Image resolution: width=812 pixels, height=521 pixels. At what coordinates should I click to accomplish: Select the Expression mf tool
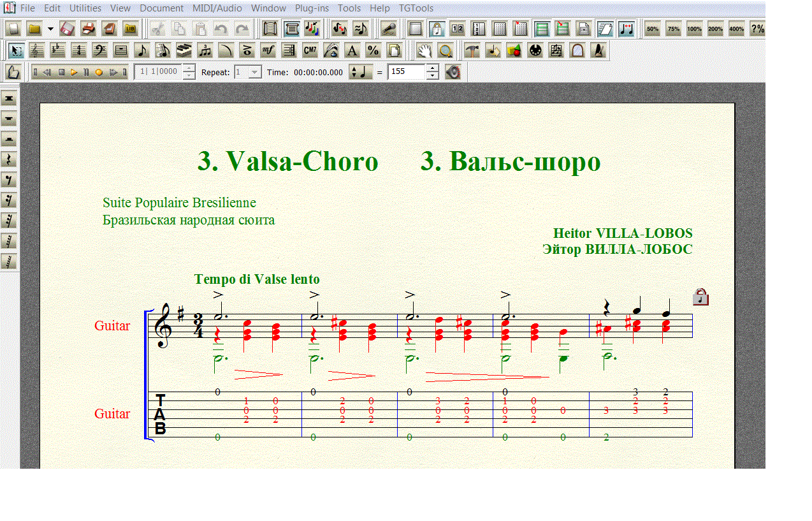click(268, 50)
